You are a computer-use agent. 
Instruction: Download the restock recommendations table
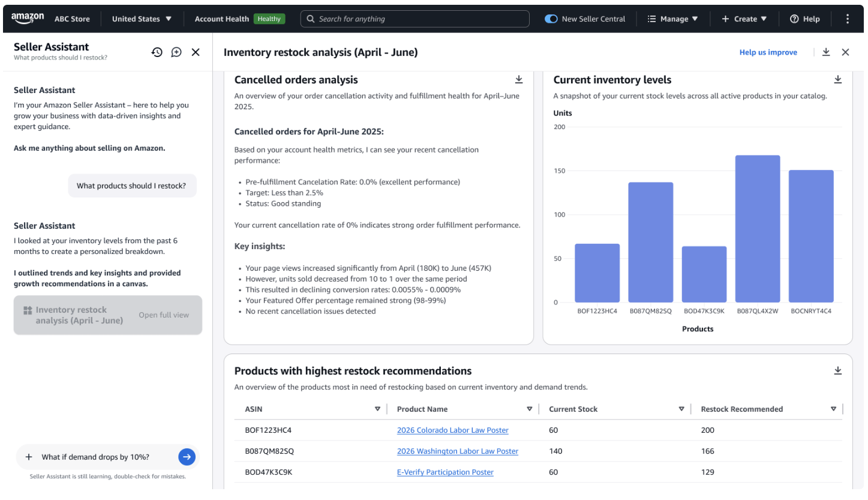[x=838, y=371]
